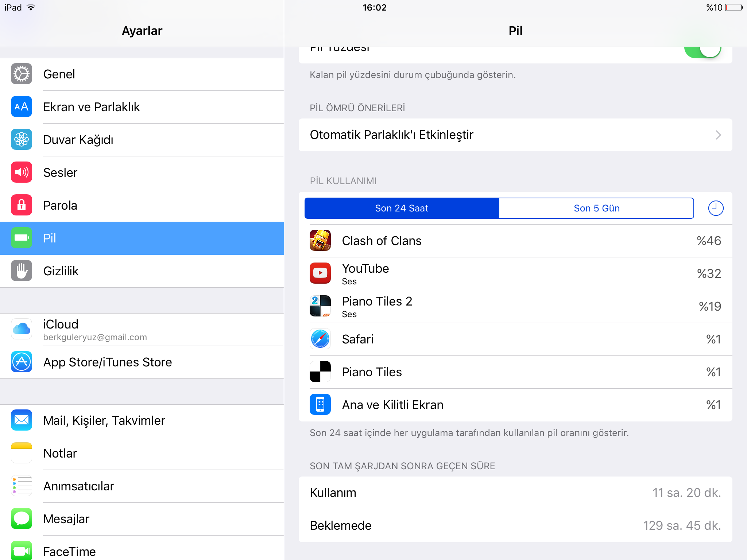Tap the Pil page title
Viewport: 747px width, 560px height.
[515, 31]
